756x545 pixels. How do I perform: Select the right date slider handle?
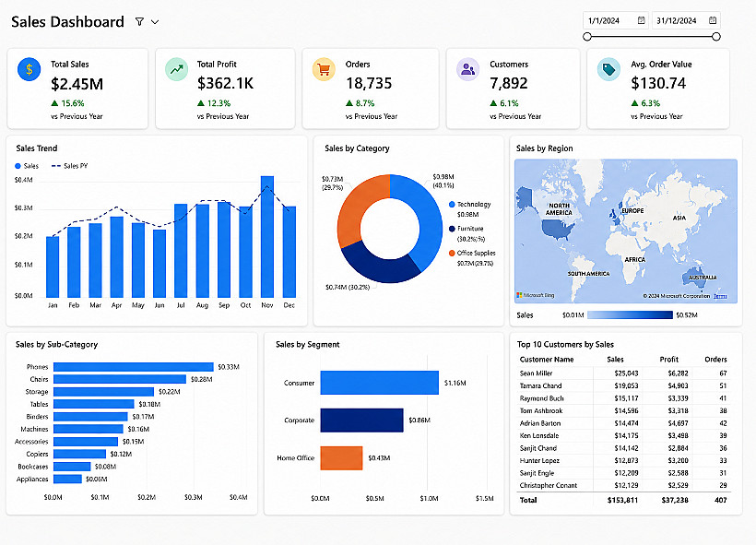(716, 37)
